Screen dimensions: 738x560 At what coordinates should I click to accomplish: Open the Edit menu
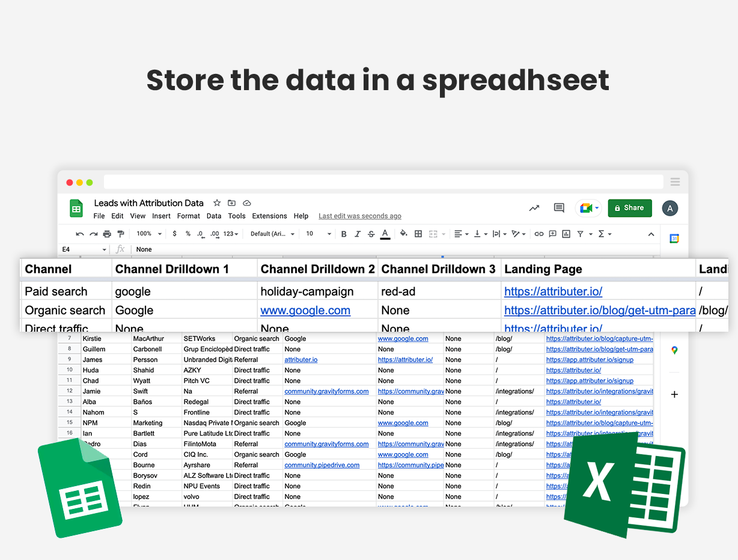[117, 216]
